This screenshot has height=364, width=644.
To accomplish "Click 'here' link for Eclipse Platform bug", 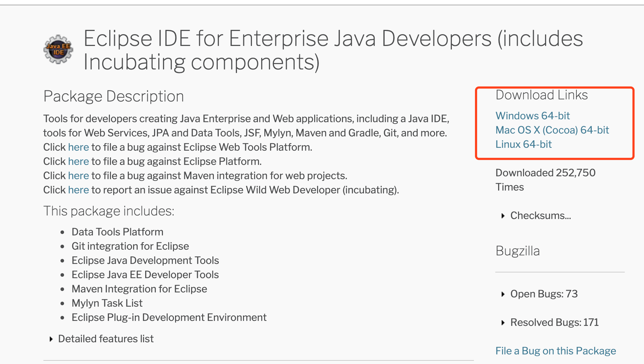I will 79,161.
